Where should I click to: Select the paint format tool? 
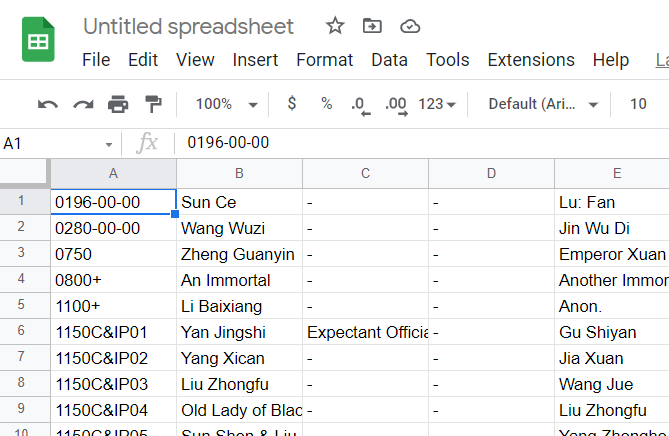153,104
